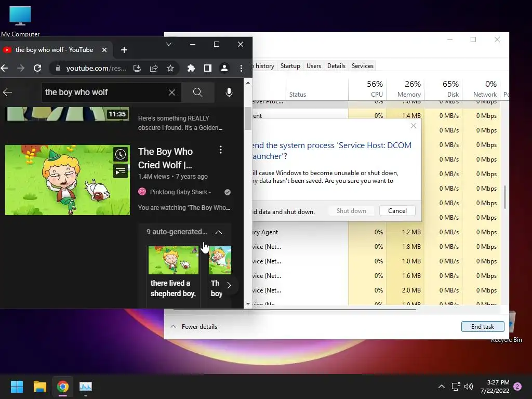
Task: Click network icon in system tray
Action: coord(456,387)
